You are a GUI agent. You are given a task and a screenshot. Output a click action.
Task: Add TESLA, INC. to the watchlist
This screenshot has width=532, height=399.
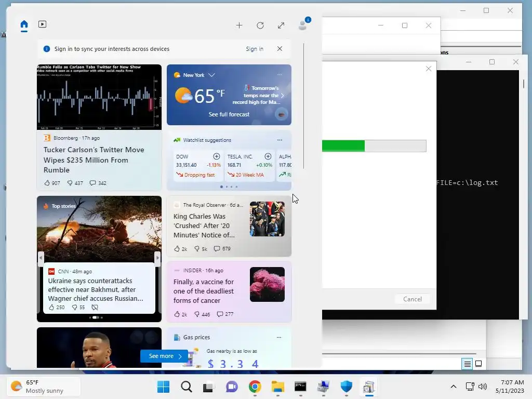[268, 156]
